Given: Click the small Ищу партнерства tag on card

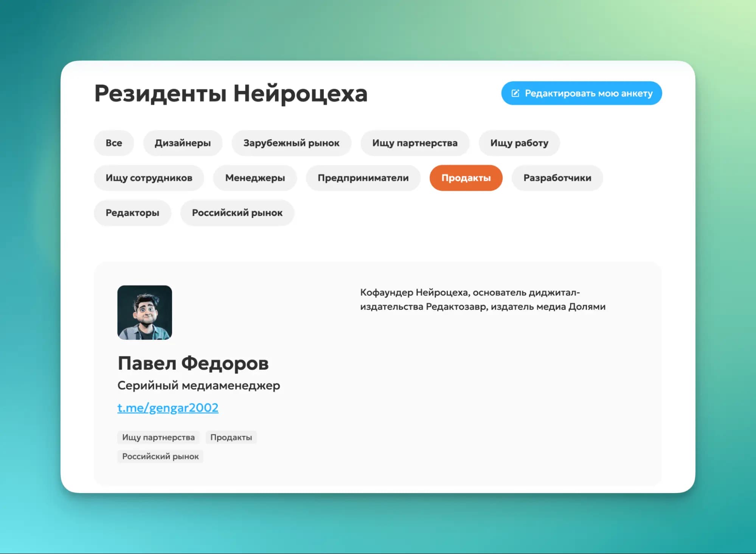Looking at the screenshot, I should (158, 437).
